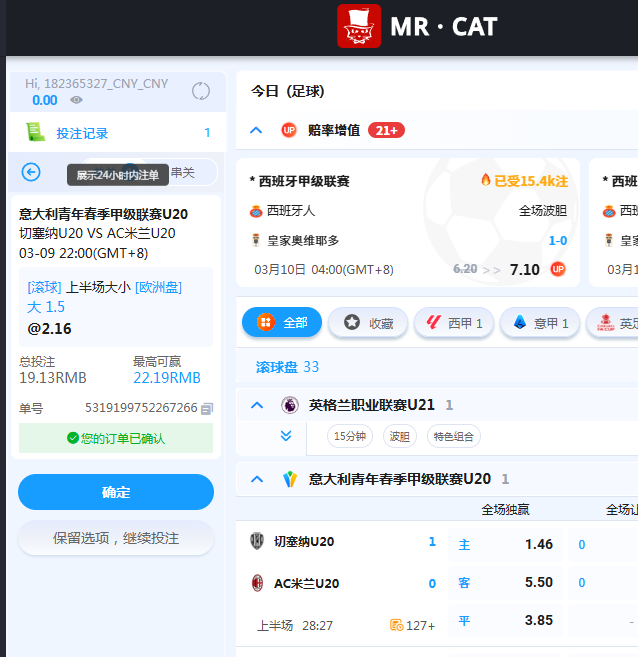Click 保留选项，继续投注 button
638x657 pixels.
[116, 538]
